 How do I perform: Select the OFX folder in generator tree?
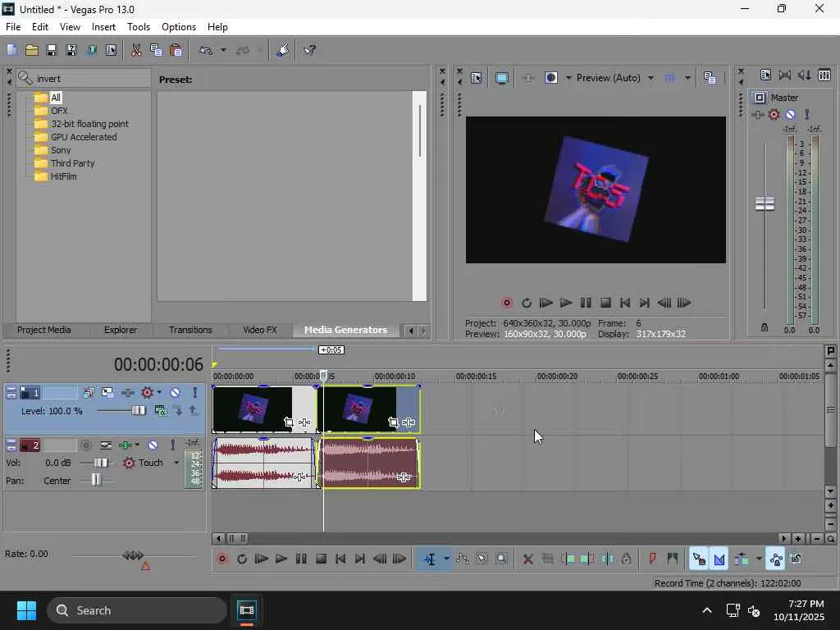coord(59,111)
